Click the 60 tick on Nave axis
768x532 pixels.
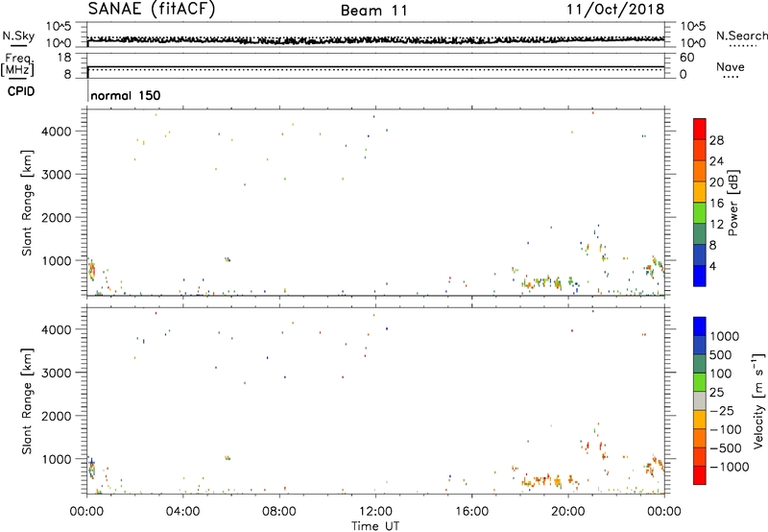(x=686, y=58)
